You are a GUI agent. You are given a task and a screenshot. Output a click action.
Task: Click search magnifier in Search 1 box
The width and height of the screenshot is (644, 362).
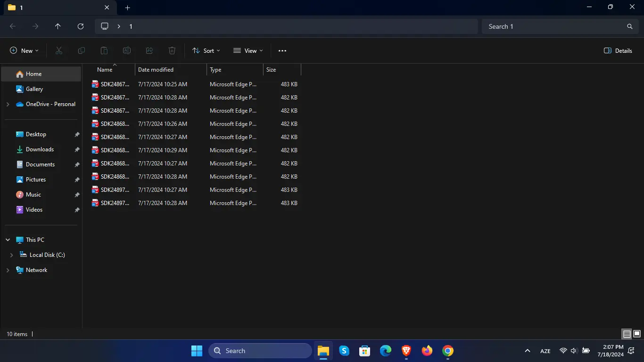click(630, 26)
